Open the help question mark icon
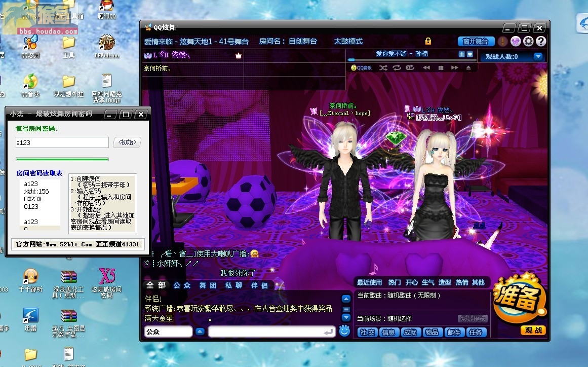This screenshot has width=588, height=367. click(541, 41)
